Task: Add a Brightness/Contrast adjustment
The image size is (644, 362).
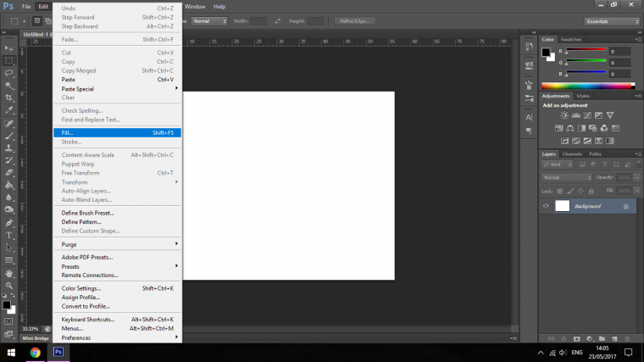Action: [564, 115]
